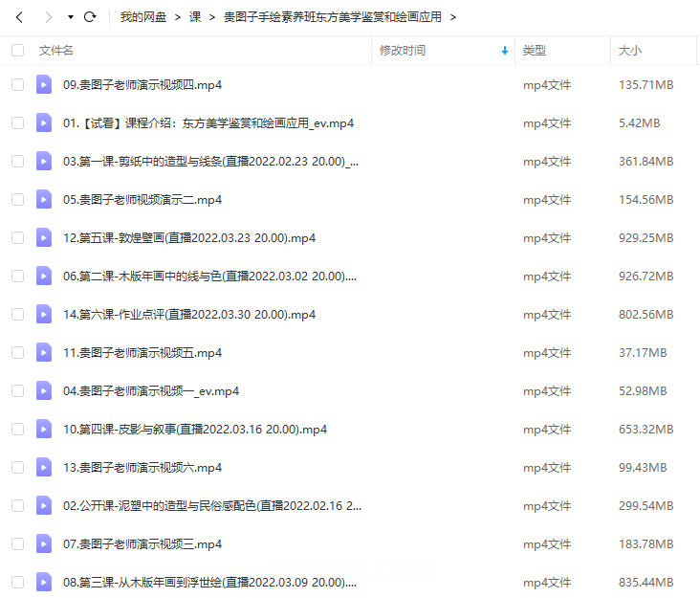Navigate to 课 folder in breadcrumb
This screenshot has width=700, height=598.
point(195,17)
